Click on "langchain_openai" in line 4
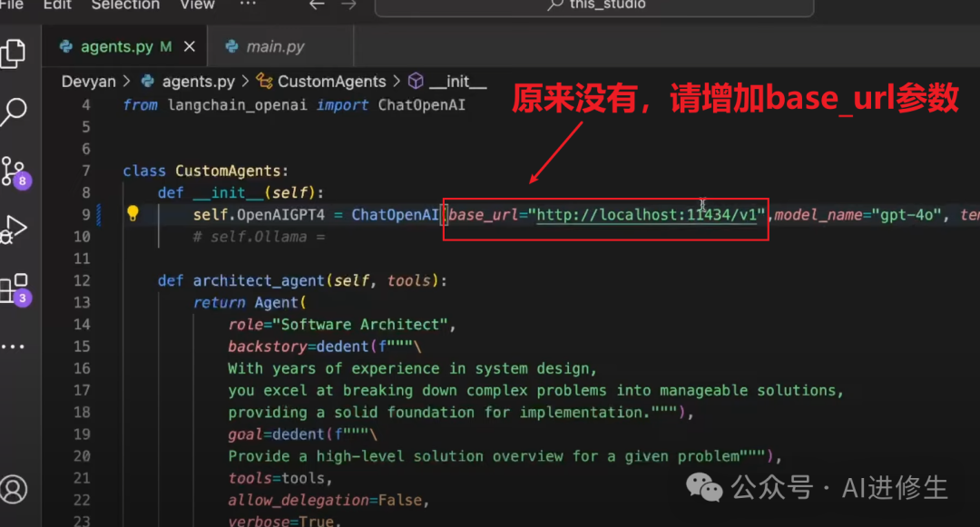The width and height of the screenshot is (980, 527). point(238,105)
